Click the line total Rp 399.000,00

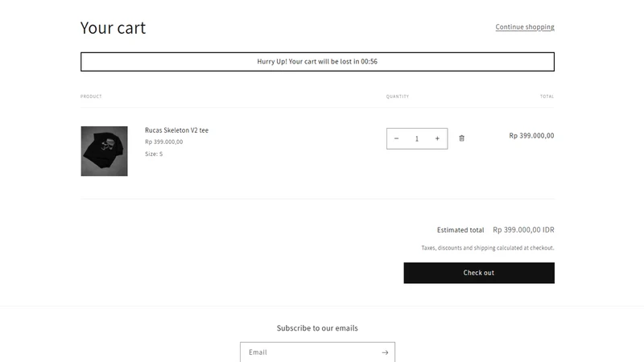(x=531, y=136)
